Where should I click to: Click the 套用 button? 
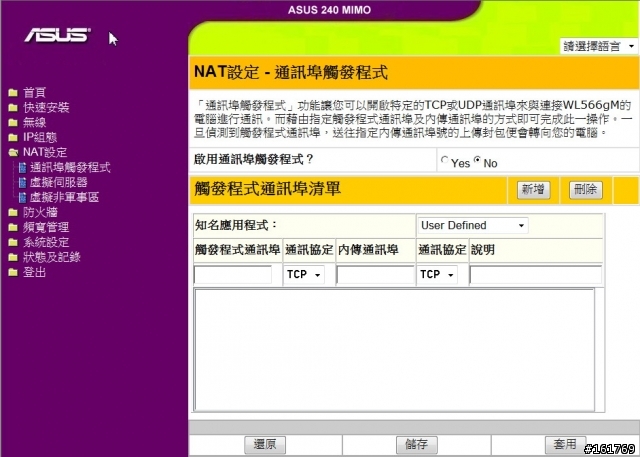click(565, 445)
